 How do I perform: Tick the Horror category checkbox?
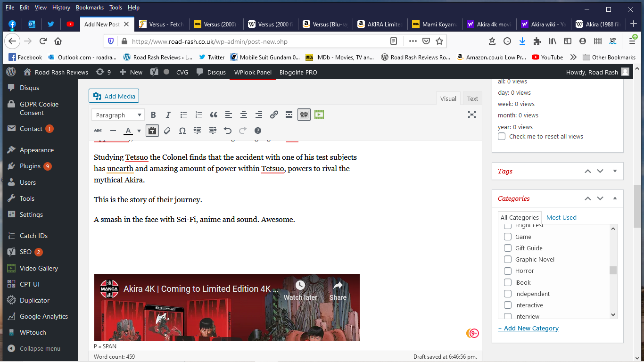point(508,271)
